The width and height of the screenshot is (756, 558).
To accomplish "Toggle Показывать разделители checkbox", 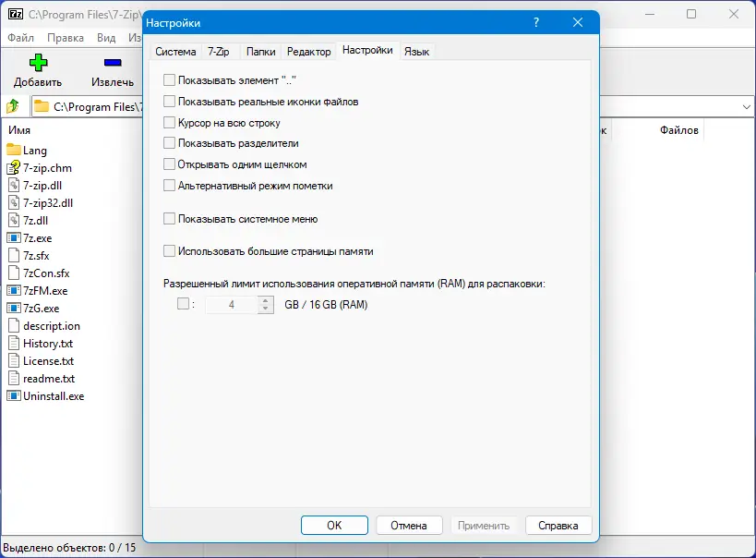I will click(169, 142).
